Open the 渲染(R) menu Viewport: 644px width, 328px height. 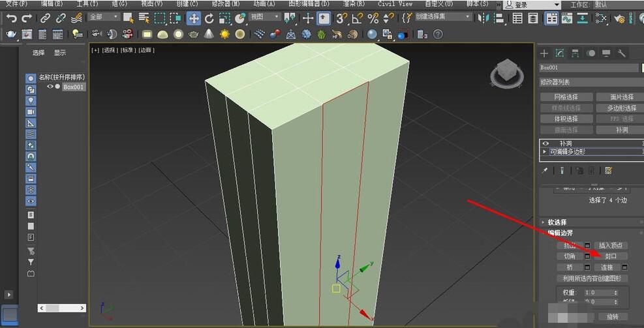[x=354, y=4]
